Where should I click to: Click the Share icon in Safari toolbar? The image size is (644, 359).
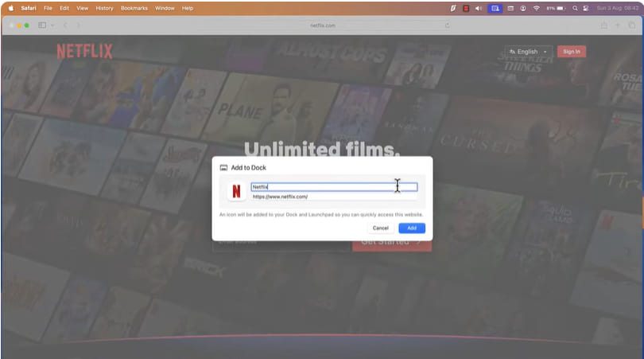[603, 25]
